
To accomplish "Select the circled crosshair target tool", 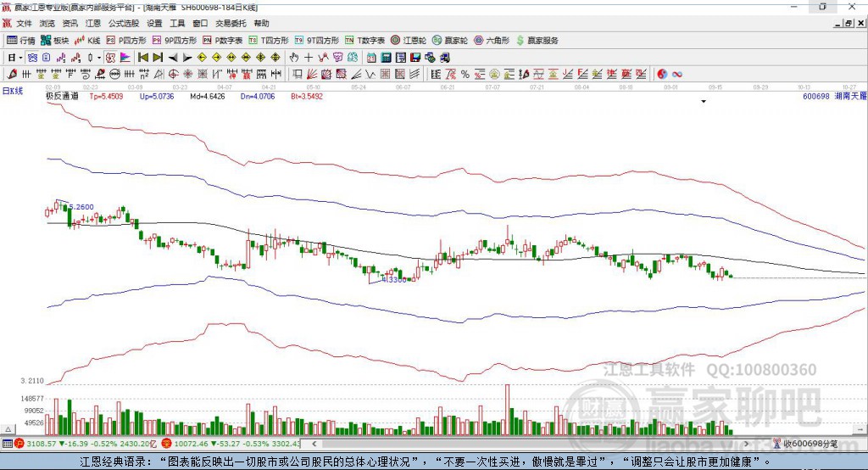I will click(173, 74).
